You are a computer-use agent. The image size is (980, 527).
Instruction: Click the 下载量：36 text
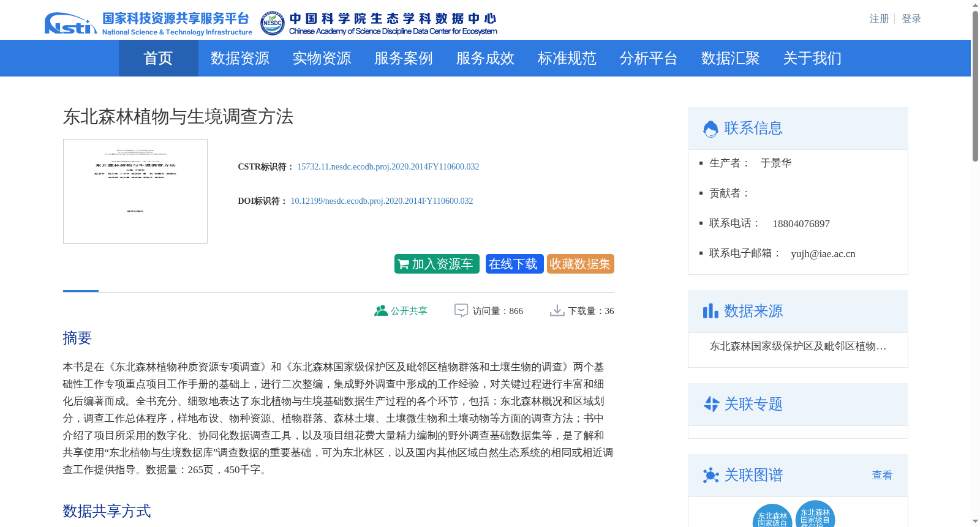pyautogui.click(x=591, y=311)
